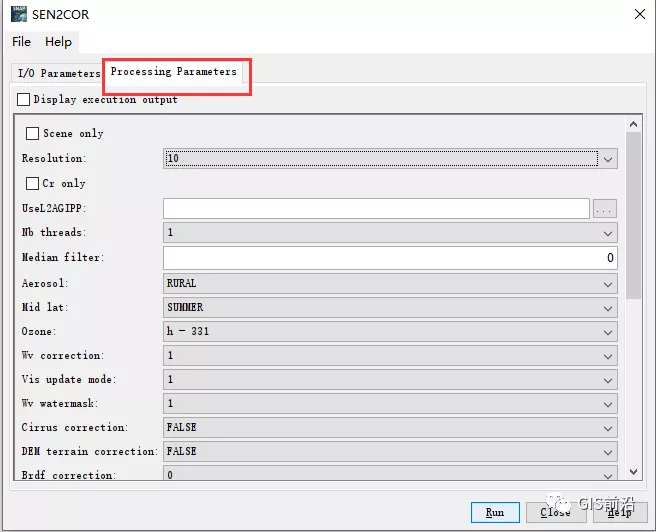Expand the Wv correction dropdown

coord(390,356)
